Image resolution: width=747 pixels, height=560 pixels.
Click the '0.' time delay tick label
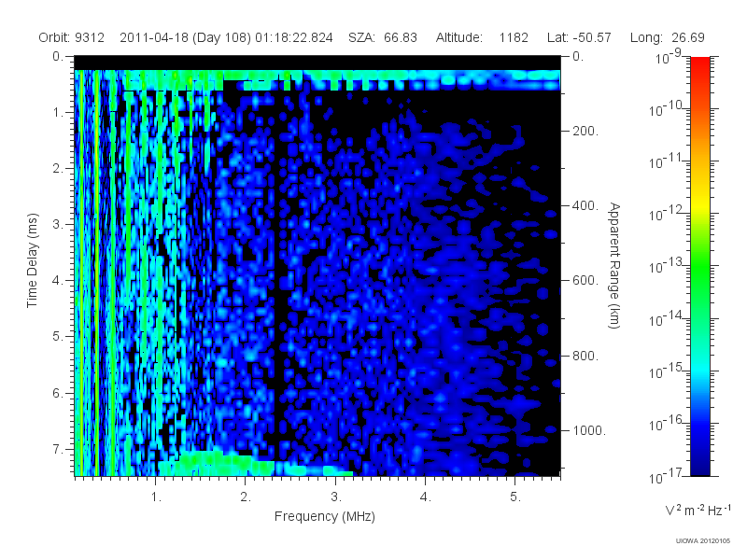point(58,57)
